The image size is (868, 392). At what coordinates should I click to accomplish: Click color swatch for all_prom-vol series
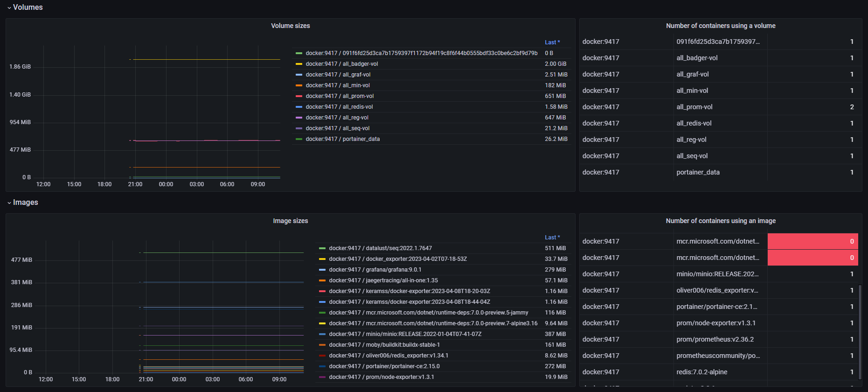coord(299,96)
